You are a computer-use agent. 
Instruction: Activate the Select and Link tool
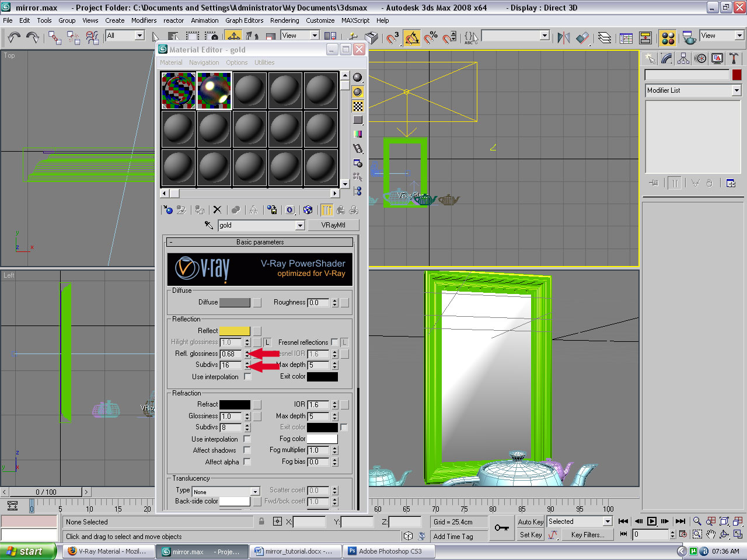54,38
